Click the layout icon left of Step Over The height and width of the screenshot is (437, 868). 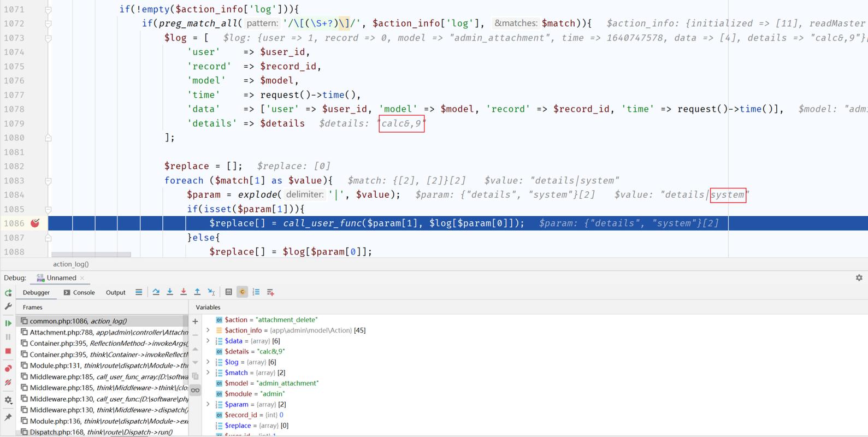[x=139, y=292]
